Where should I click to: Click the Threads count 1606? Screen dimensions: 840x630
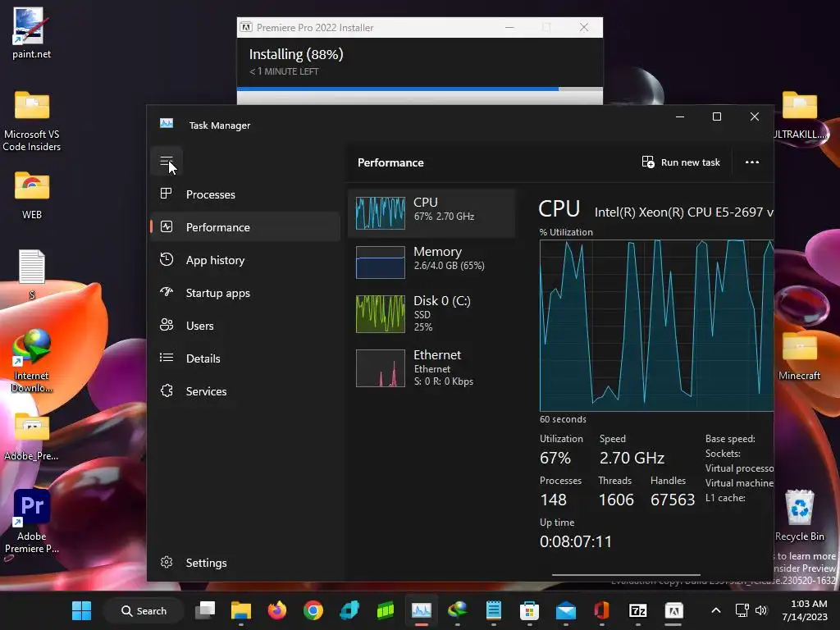616,500
